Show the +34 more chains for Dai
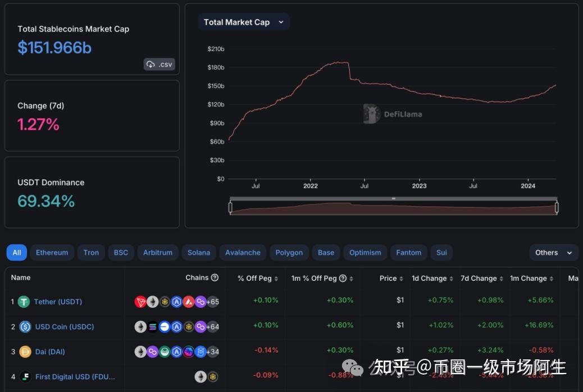The image size is (583, 392). pyautogui.click(x=213, y=352)
